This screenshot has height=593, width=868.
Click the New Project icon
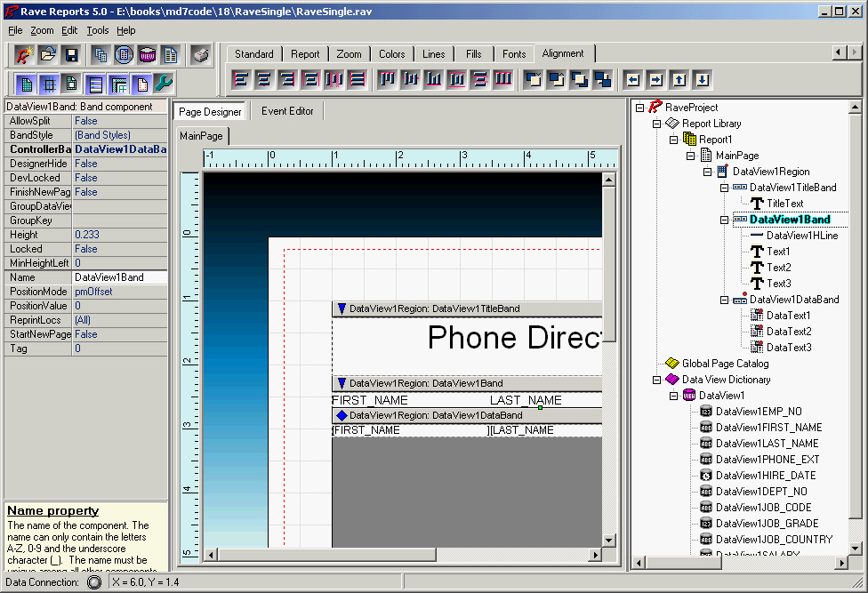coord(24,54)
